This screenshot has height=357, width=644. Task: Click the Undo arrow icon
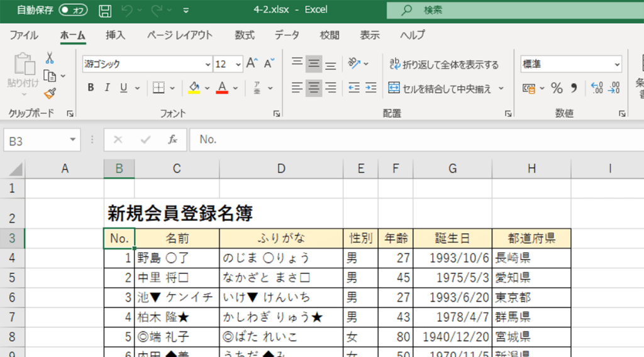tap(127, 11)
